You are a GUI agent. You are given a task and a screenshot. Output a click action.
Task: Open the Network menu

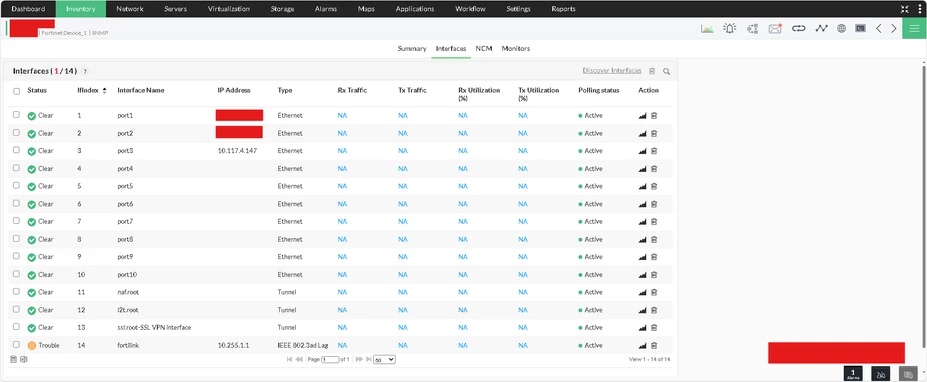[x=130, y=9]
